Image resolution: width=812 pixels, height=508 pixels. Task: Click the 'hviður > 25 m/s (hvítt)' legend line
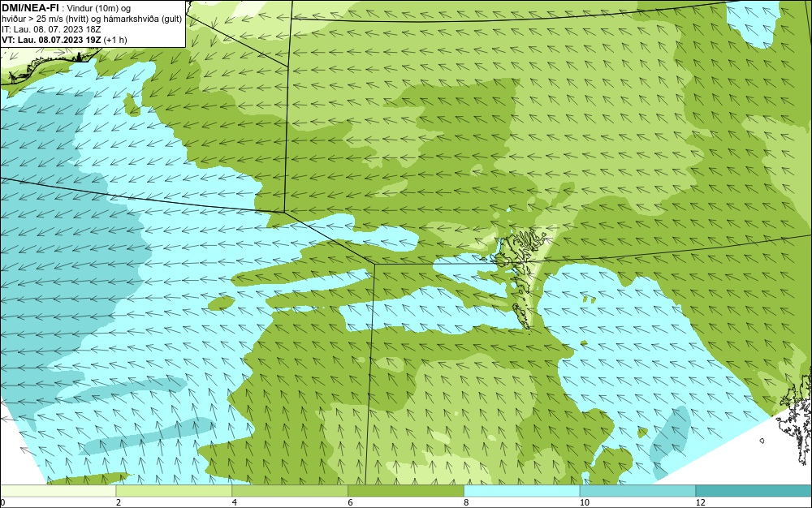92,19
